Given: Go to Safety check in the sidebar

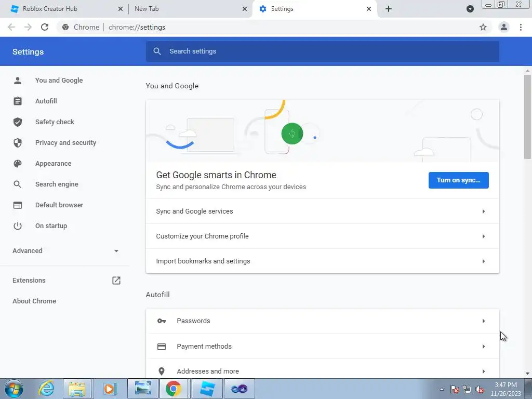Looking at the screenshot, I should tap(55, 122).
